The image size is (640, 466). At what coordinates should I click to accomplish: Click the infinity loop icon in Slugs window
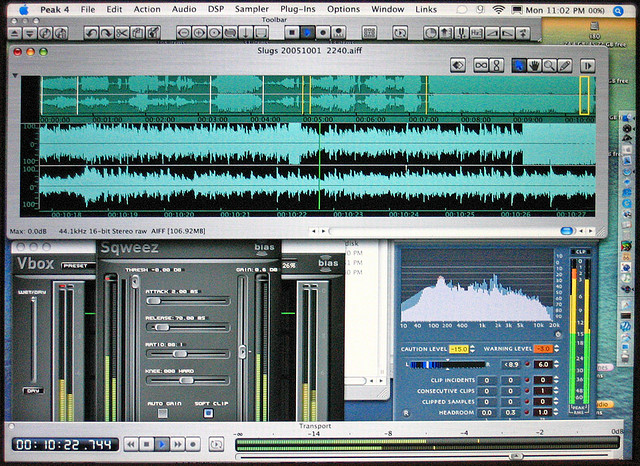click(481, 65)
